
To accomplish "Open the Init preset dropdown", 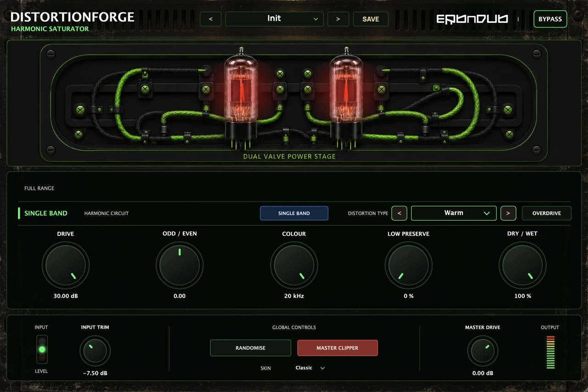I will (x=274, y=19).
